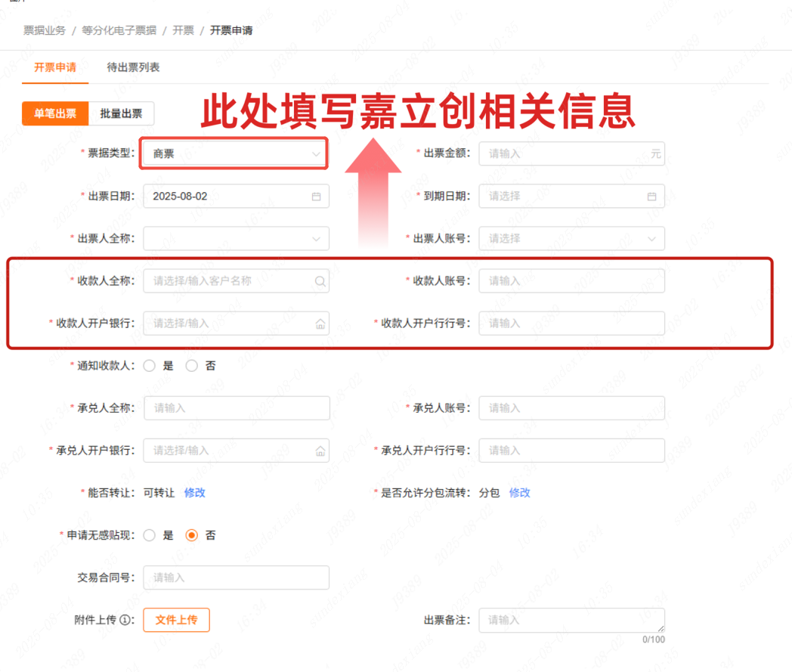Click search icon in 收款人全称 field
This screenshot has width=792, height=672.
[x=320, y=281]
